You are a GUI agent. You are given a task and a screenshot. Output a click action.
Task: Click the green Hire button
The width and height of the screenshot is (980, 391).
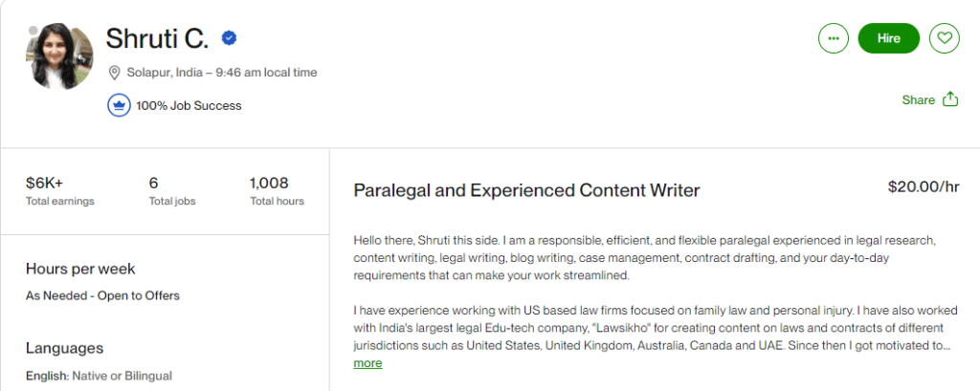(889, 38)
